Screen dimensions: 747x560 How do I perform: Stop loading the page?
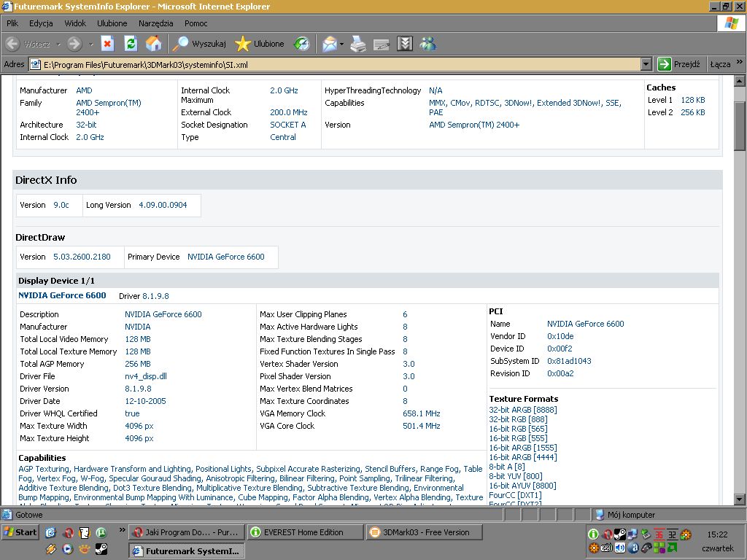point(108,44)
